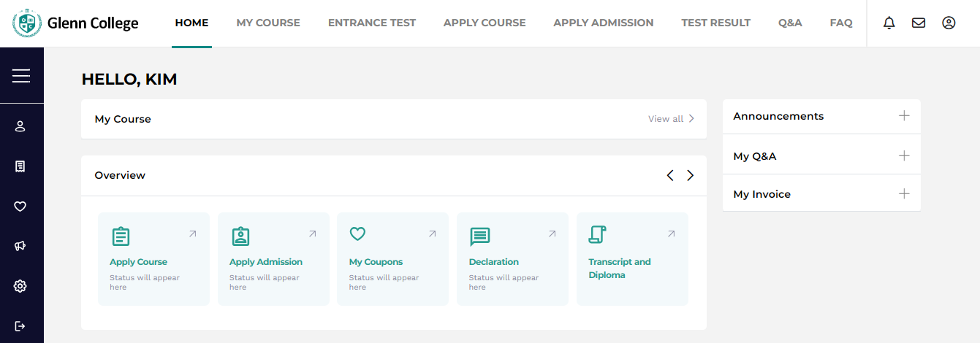Viewport: 980px width, 343px height.
Task: Open the profile icon in sidebar
Action: point(20,126)
